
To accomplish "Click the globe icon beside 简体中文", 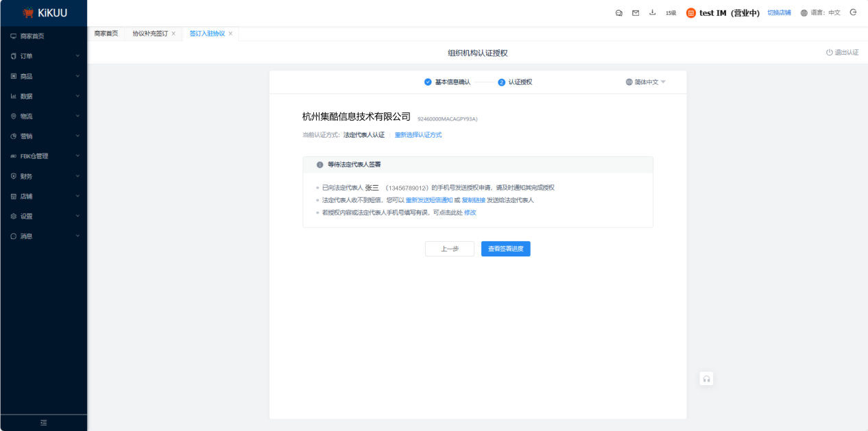I will coord(629,82).
